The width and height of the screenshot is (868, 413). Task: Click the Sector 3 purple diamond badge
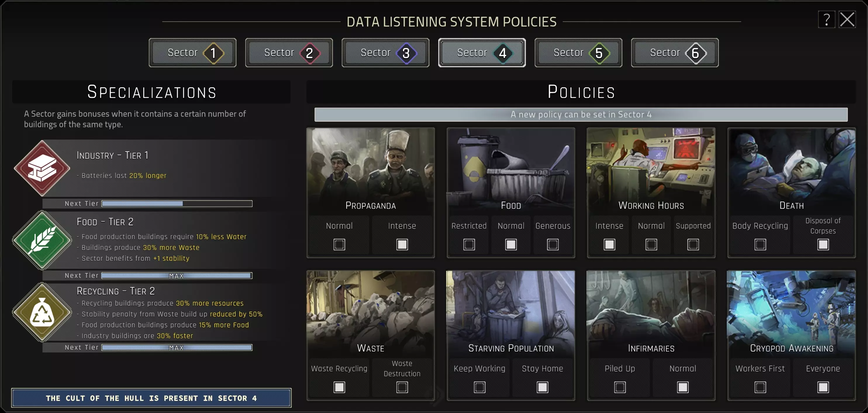[x=406, y=53]
